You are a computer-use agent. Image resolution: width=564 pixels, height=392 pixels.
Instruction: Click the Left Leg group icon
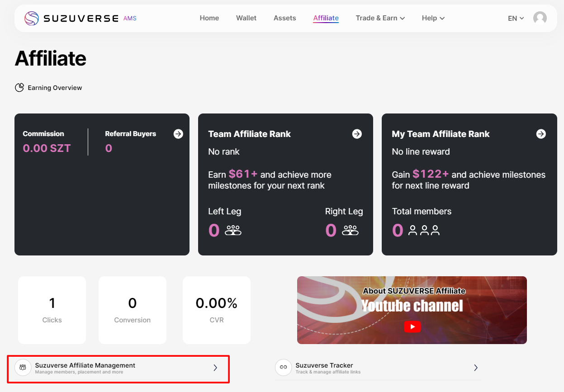[x=233, y=231]
